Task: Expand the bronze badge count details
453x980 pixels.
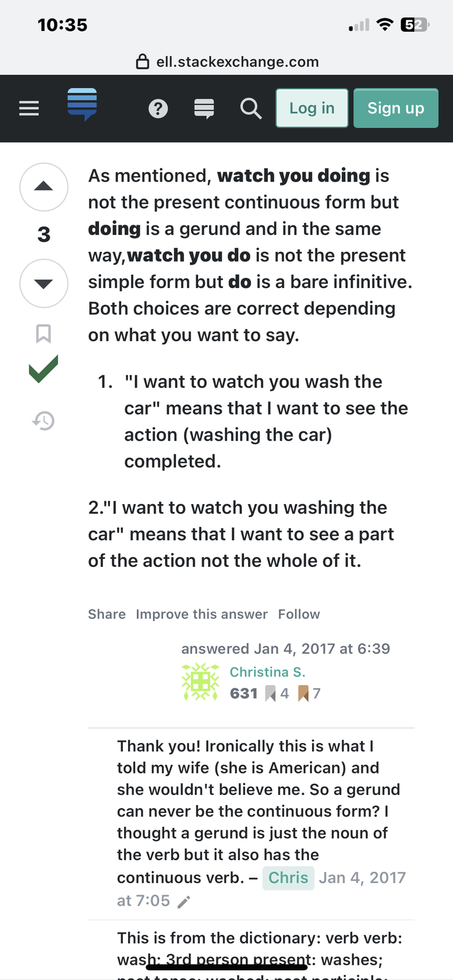Action: (311, 693)
